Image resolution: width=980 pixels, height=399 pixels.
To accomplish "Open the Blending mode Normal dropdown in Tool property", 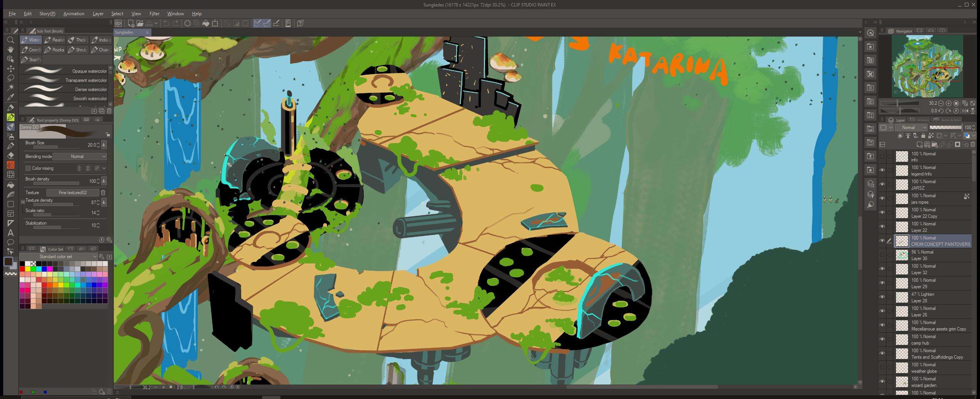I will click(x=80, y=156).
